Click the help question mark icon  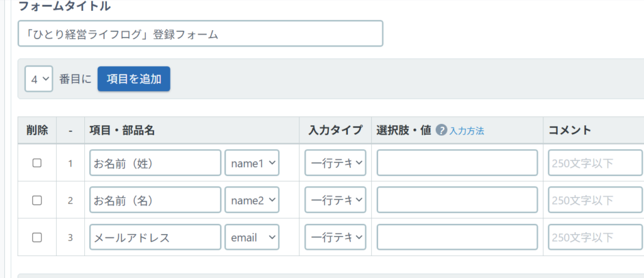(441, 131)
